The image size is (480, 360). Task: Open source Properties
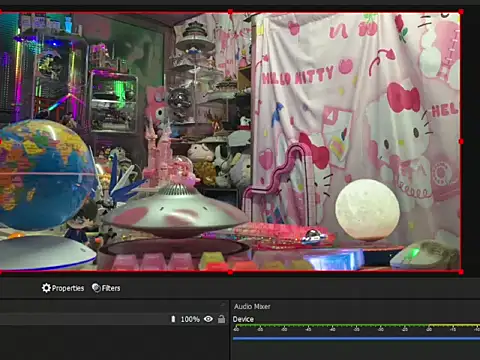point(63,288)
